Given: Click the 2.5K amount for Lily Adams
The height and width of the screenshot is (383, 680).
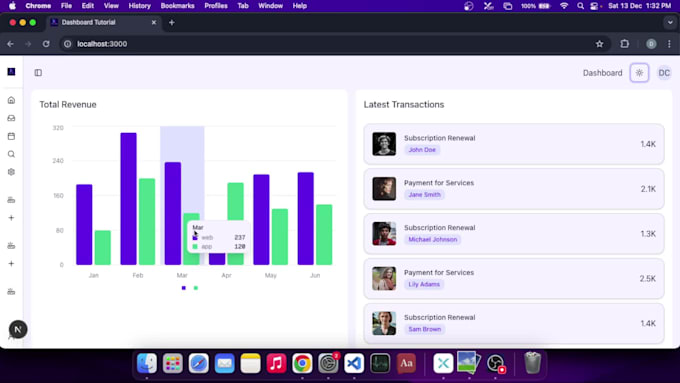Looking at the screenshot, I should click(647, 278).
